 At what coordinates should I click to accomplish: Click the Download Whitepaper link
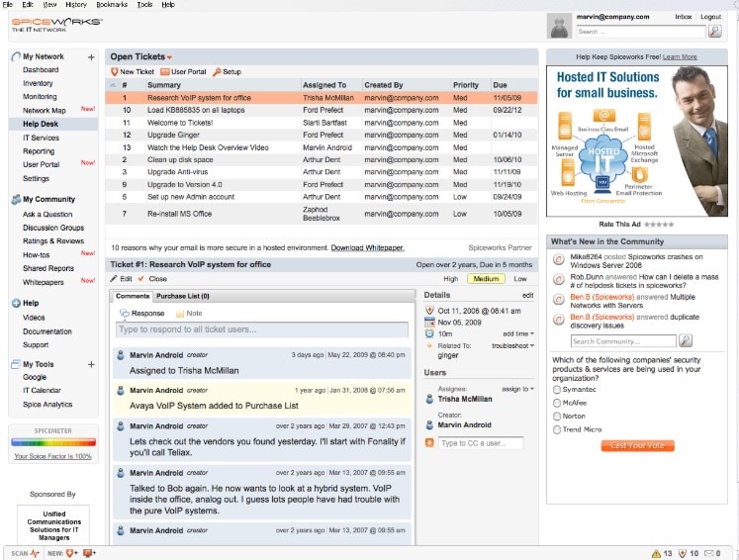coord(367,248)
